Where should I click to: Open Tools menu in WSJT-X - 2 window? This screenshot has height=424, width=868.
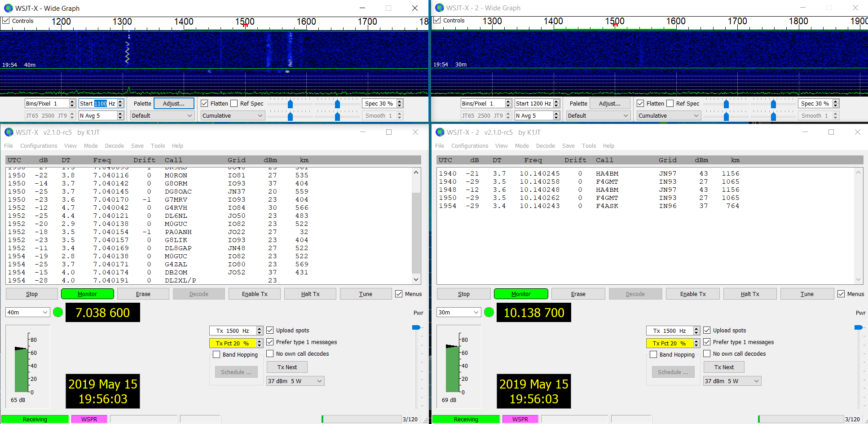tap(589, 146)
